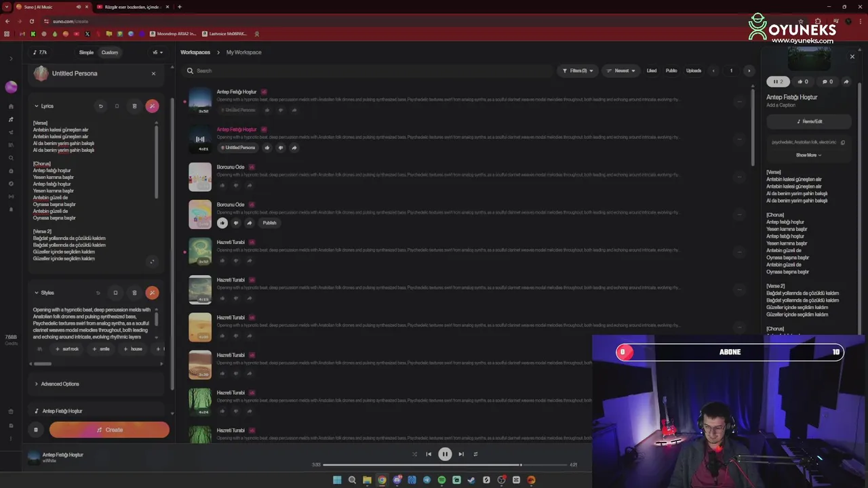The image size is (868, 488).
Task: Expand the lyrics editor to full size
Action: click(x=152, y=262)
